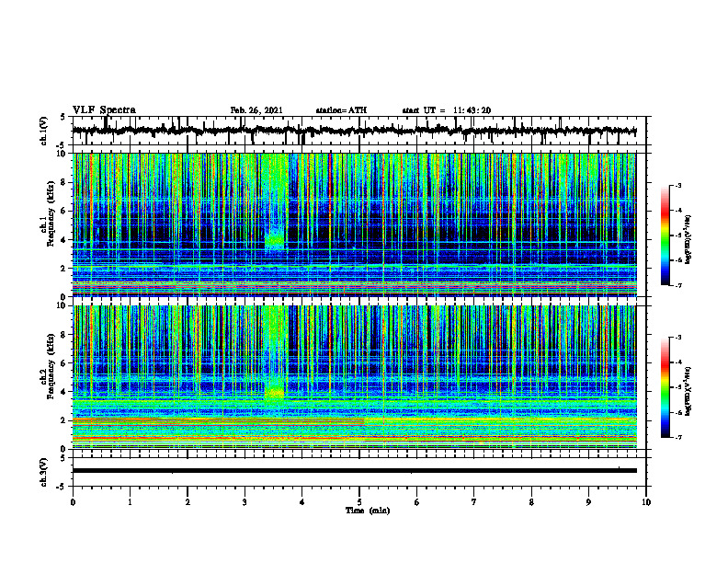Click tick label 7 on time axis
728x563 pixels.
[474, 502]
